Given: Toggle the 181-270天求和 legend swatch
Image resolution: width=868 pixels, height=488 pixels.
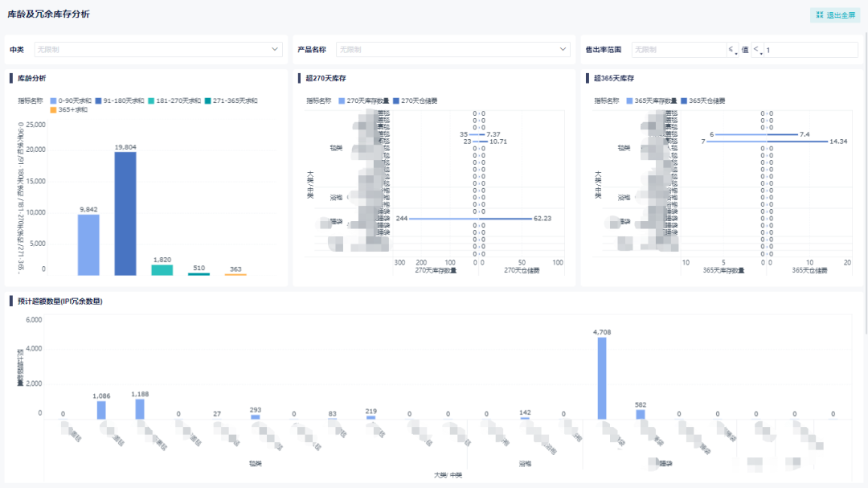Looking at the screenshot, I should coord(151,100).
